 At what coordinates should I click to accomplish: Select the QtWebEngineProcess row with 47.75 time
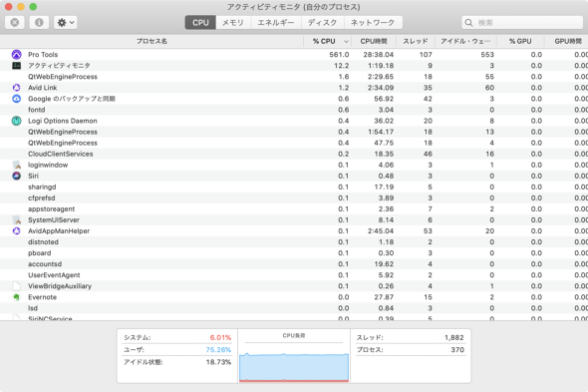[294, 143]
